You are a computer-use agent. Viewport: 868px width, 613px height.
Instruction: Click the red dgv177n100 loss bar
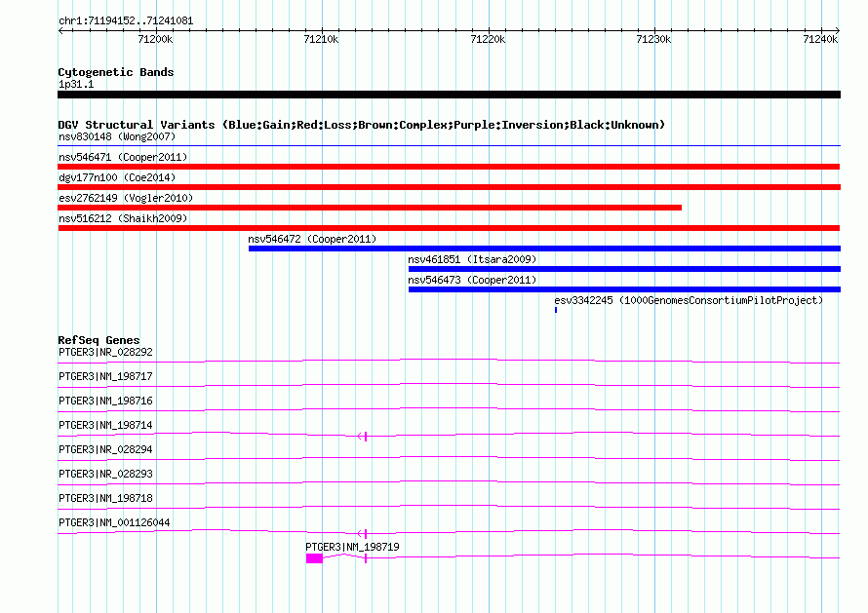coord(449,187)
